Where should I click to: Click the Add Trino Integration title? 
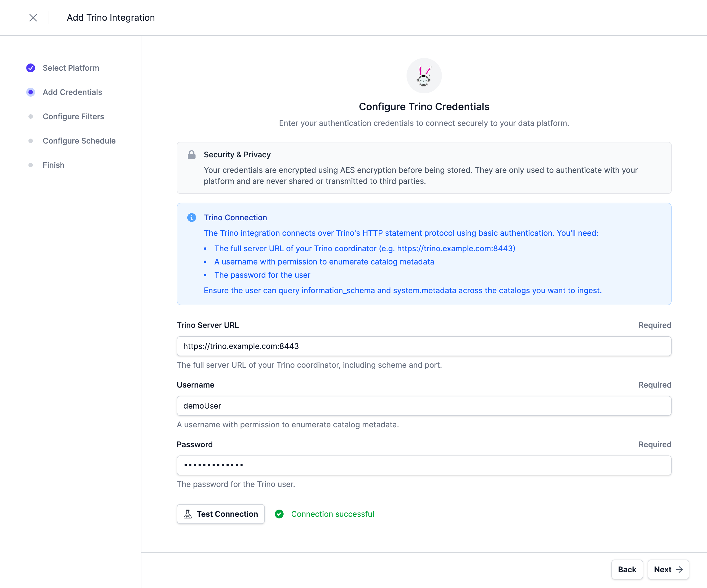coord(111,17)
